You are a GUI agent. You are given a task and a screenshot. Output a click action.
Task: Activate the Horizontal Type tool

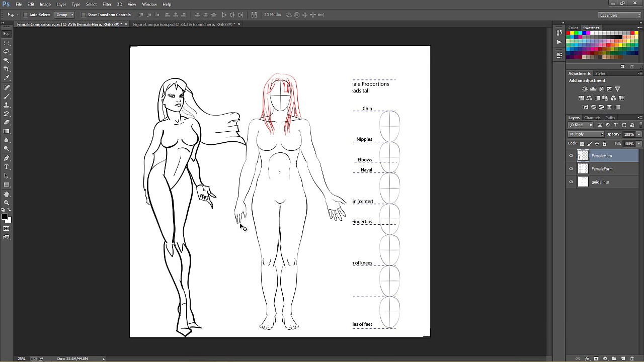7,166
